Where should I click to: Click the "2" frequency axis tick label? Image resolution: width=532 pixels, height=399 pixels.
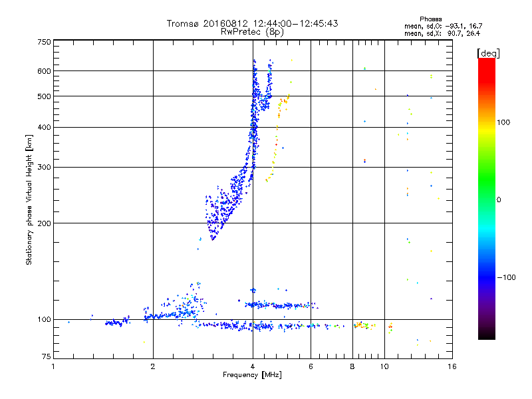point(153,366)
